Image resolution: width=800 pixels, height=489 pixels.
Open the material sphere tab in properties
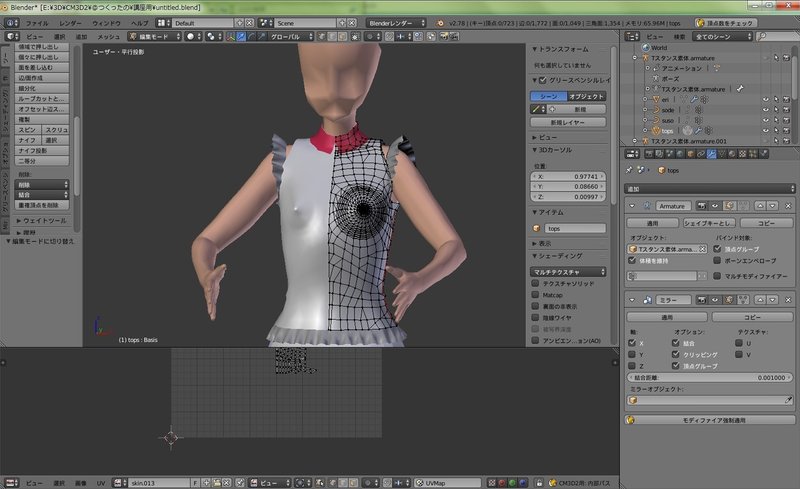732,154
